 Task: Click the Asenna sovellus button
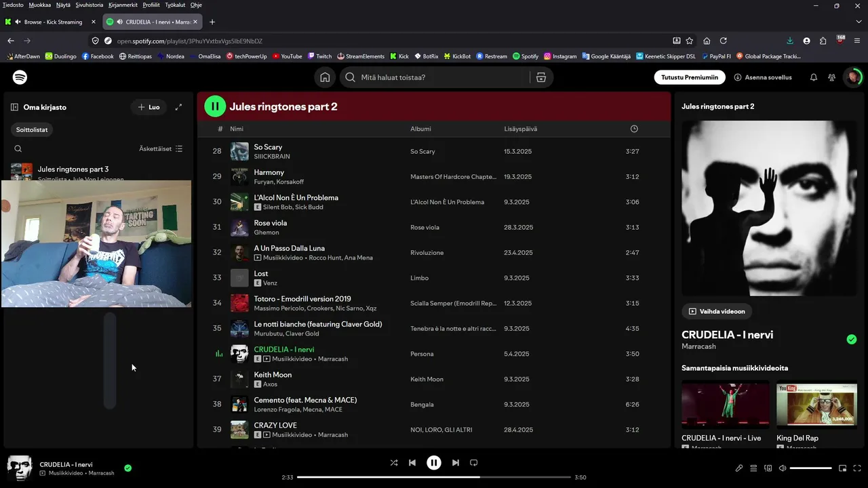763,77
